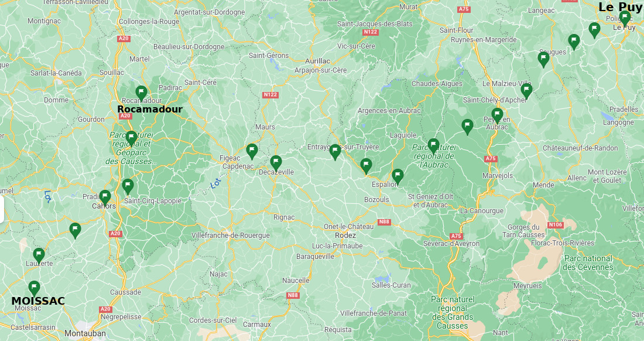Click the flag marker on Parc des Causses label
Viewport: 644px width, 341px height.
131,138
